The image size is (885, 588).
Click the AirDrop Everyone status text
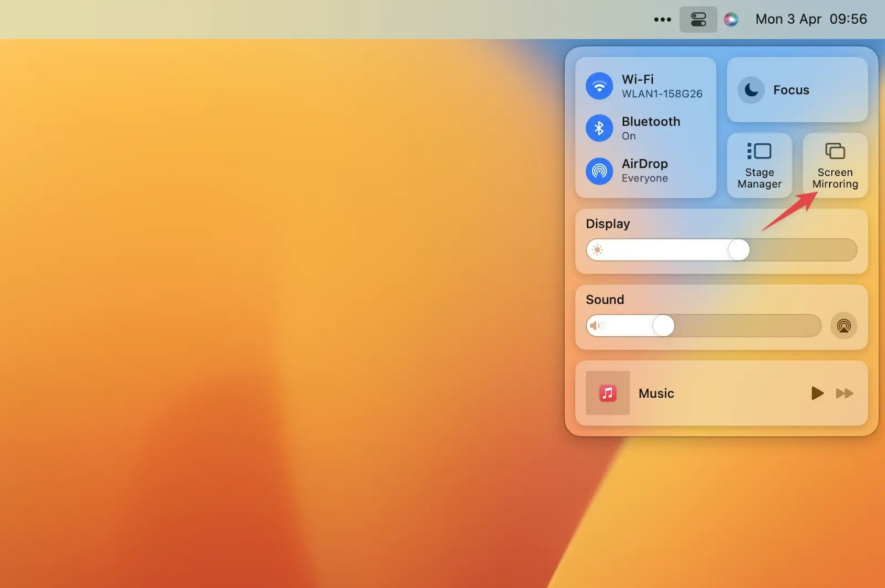click(645, 178)
